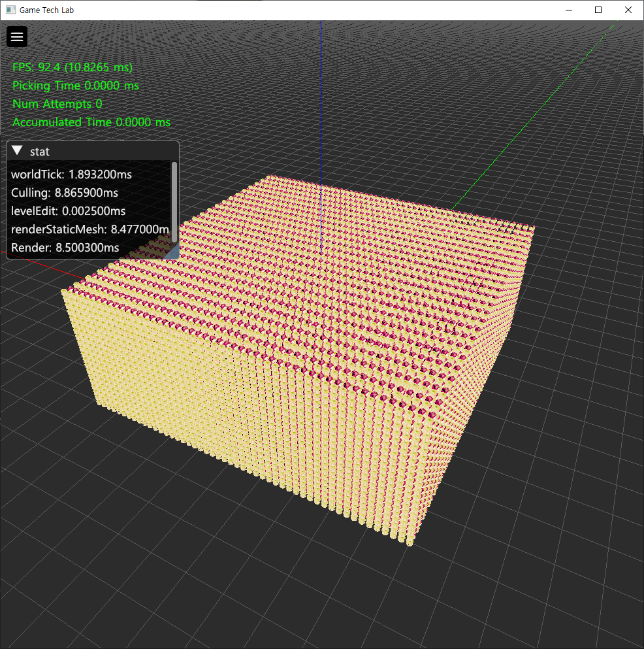Click the Game Tech Lab window title
644x649 pixels.
(46, 10)
